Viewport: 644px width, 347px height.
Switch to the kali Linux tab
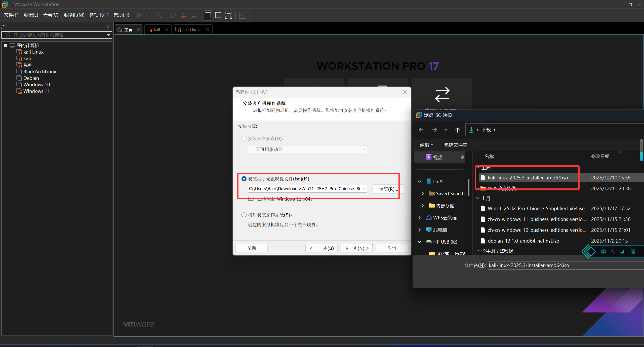pyautogui.click(x=191, y=30)
